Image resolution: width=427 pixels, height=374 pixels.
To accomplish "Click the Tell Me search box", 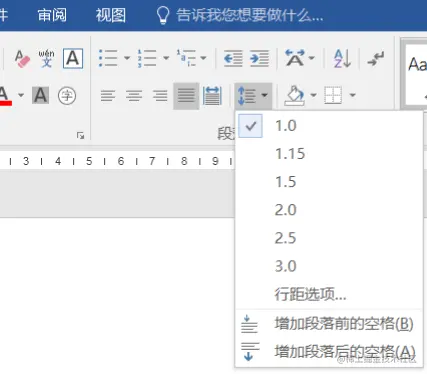I will [x=250, y=15].
